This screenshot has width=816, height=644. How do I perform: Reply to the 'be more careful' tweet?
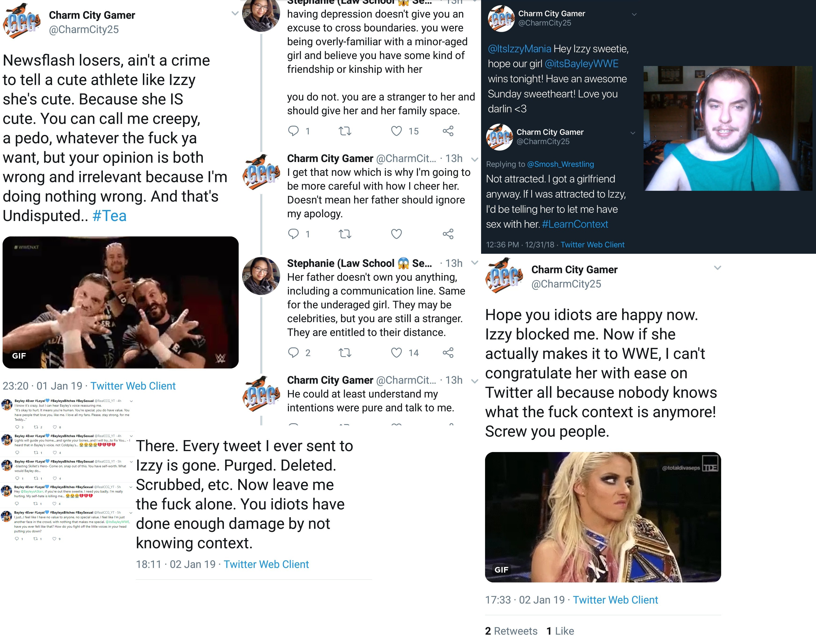click(x=293, y=234)
